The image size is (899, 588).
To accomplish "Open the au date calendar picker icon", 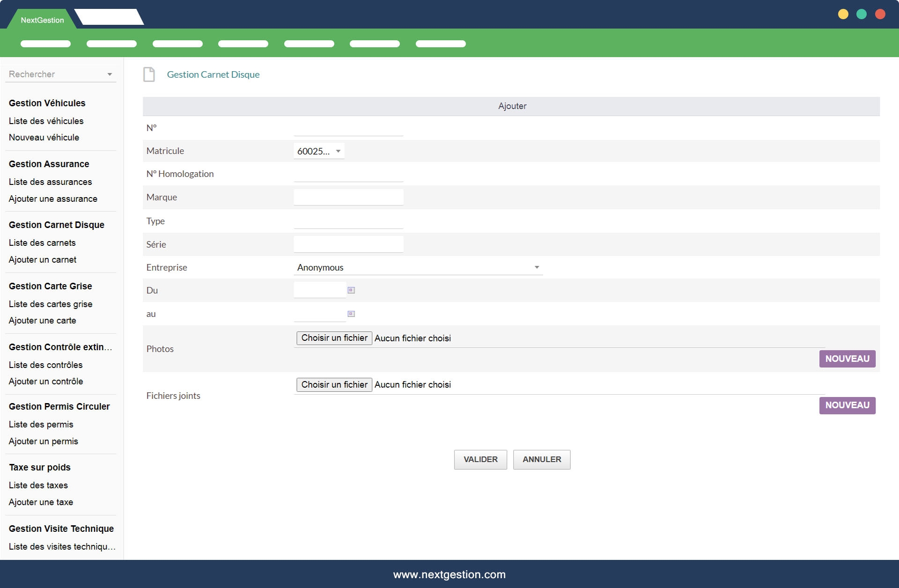I will 351,314.
